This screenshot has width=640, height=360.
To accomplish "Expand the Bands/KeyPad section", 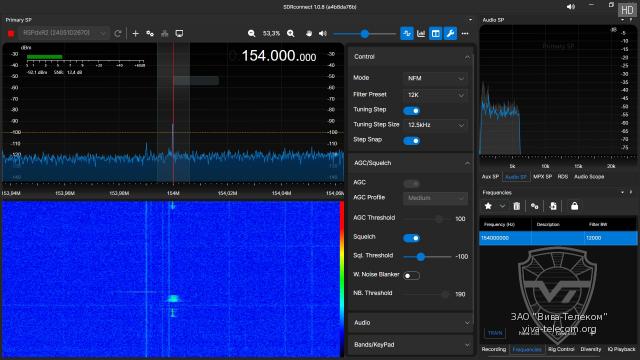I will 467,345.
